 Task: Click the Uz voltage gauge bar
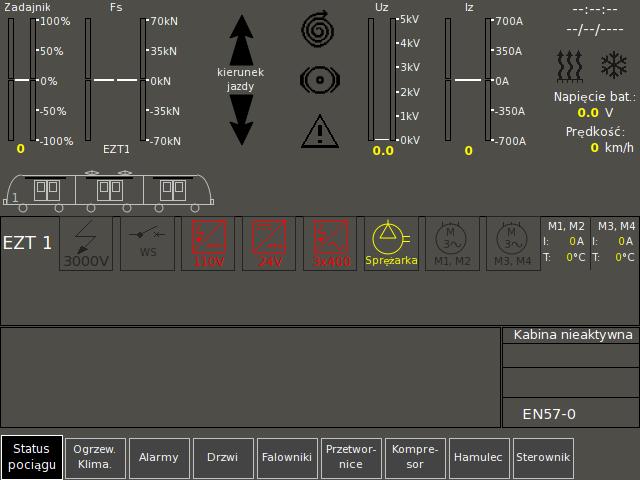[382, 80]
